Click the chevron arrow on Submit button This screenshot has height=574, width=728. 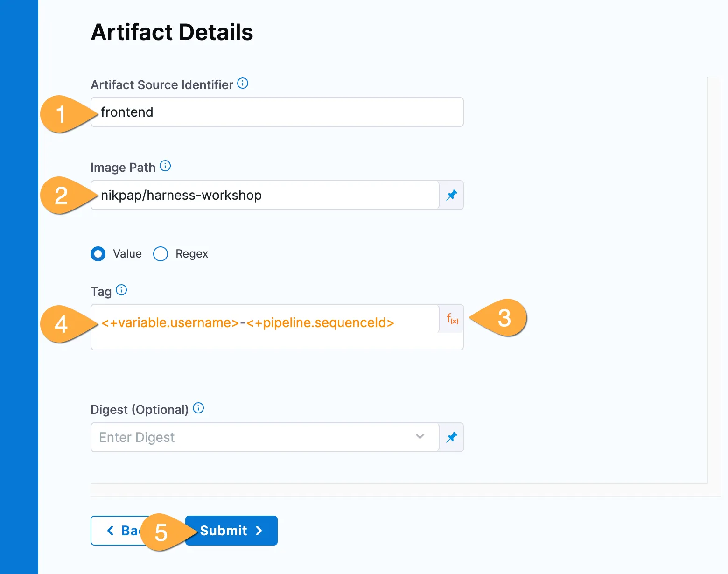(x=259, y=531)
